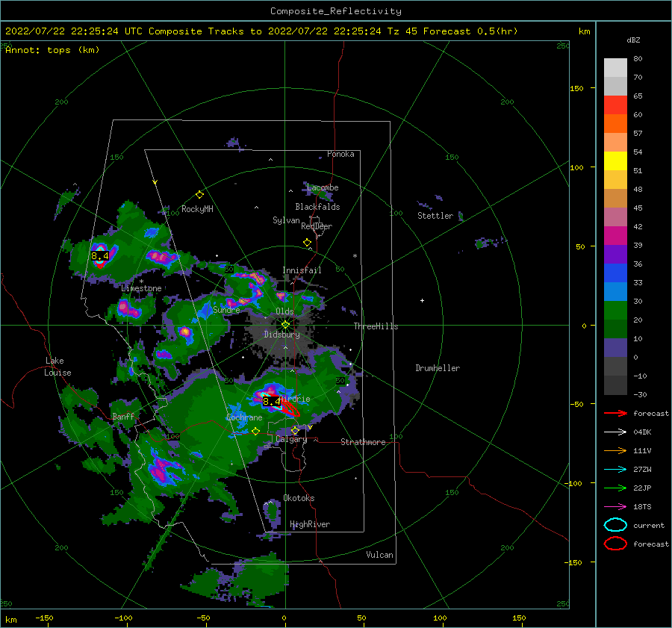Click the red forecast arrow in legend
Image resolution: width=672 pixels, height=628 pixels.
point(615,413)
